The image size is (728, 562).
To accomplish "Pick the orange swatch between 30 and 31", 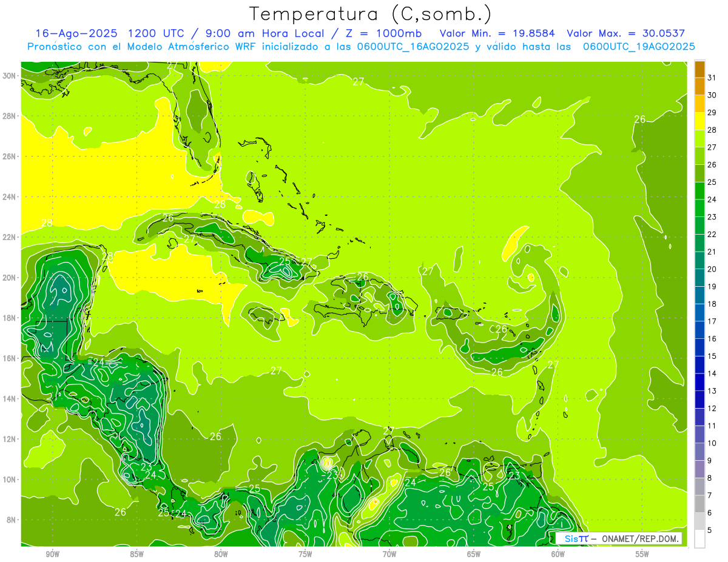I will (700, 87).
